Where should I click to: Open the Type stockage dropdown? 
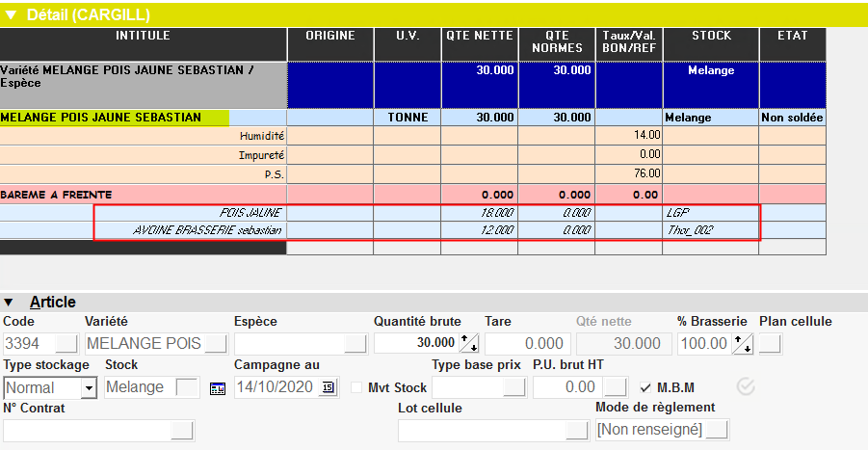pyautogui.click(x=89, y=387)
